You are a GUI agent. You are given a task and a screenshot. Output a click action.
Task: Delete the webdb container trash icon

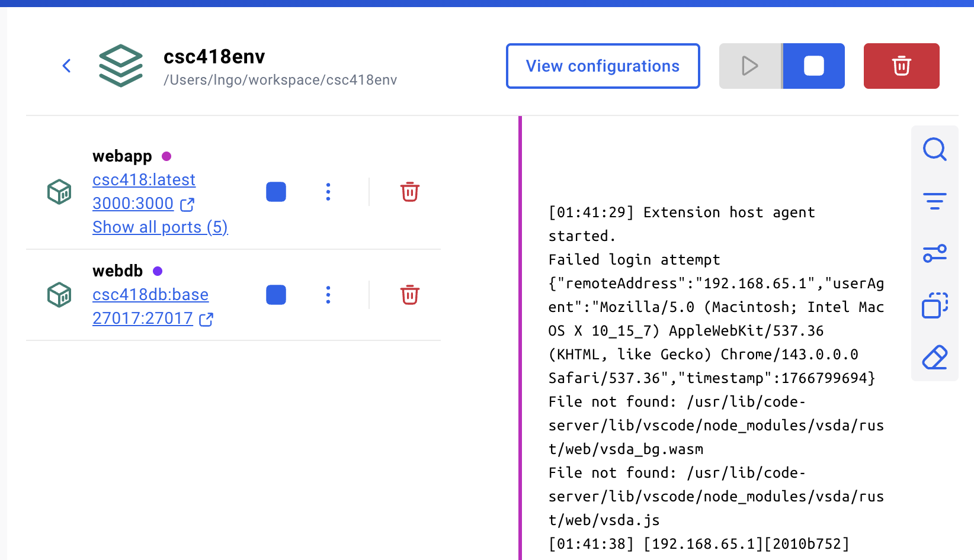click(x=410, y=295)
